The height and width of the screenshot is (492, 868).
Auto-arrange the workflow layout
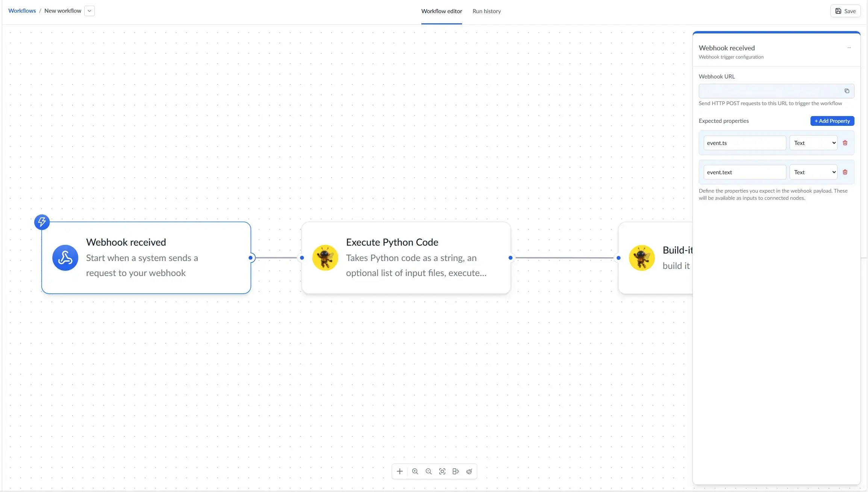click(456, 471)
